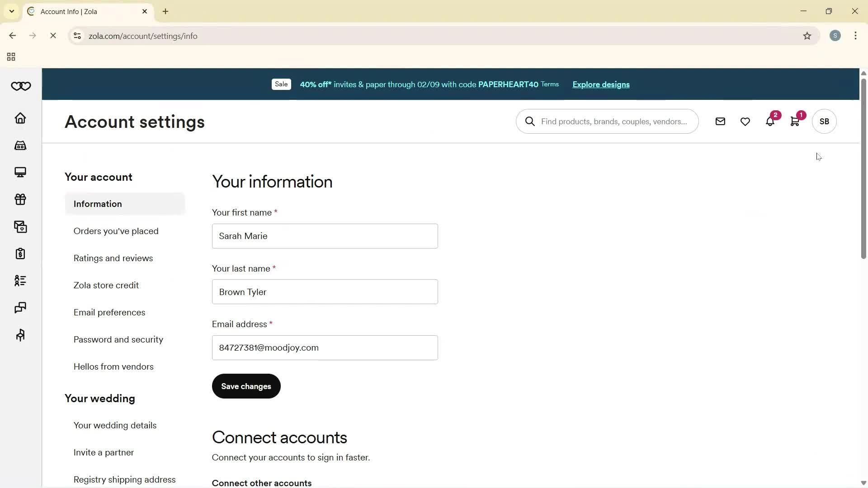Image resolution: width=868 pixels, height=488 pixels.
Task: Click the search products bar
Action: click(607, 121)
